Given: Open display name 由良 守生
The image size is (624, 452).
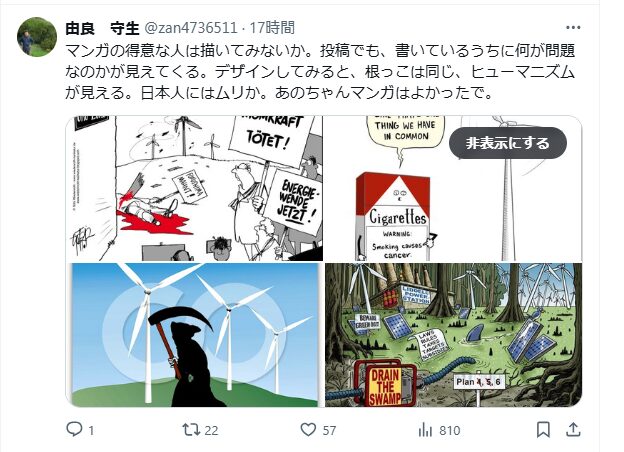Looking at the screenshot, I should (102, 28).
